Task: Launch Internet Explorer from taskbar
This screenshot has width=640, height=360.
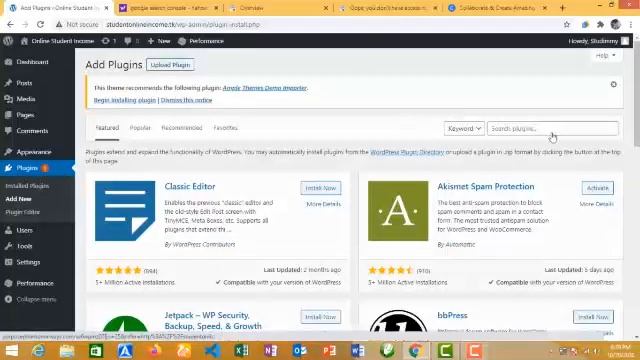Action: (38, 351)
